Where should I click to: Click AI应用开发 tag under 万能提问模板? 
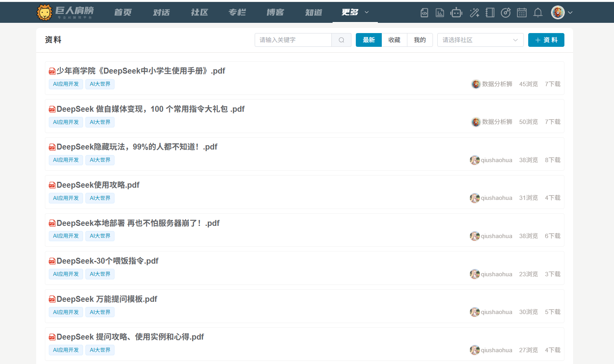pyautogui.click(x=66, y=312)
